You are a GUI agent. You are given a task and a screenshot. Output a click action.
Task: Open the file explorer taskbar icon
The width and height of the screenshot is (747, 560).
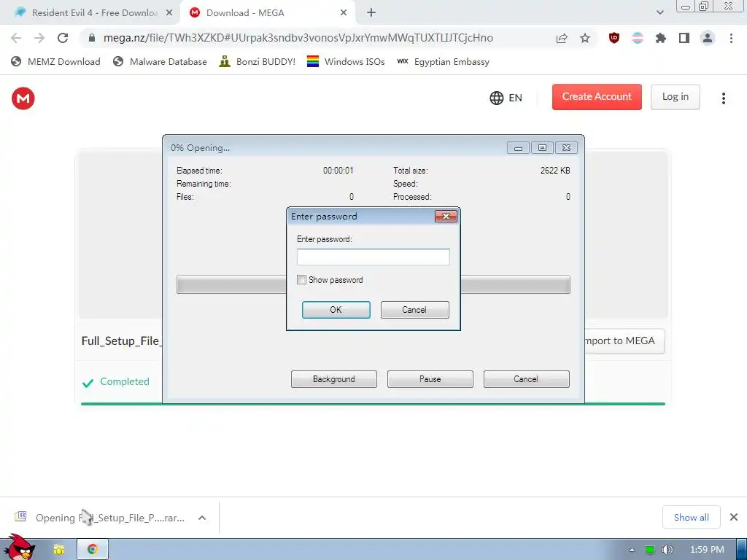pyautogui.click(x=59, y=550)
